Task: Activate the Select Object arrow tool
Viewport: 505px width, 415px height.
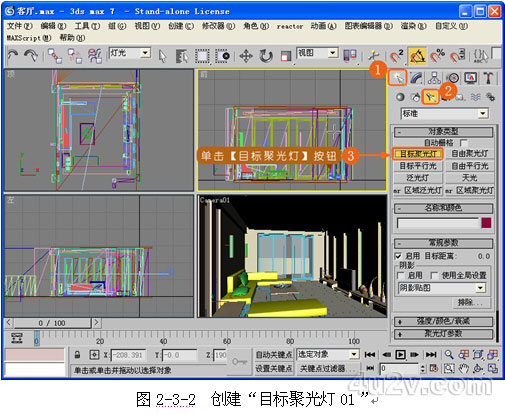Action: pos(162,56)
